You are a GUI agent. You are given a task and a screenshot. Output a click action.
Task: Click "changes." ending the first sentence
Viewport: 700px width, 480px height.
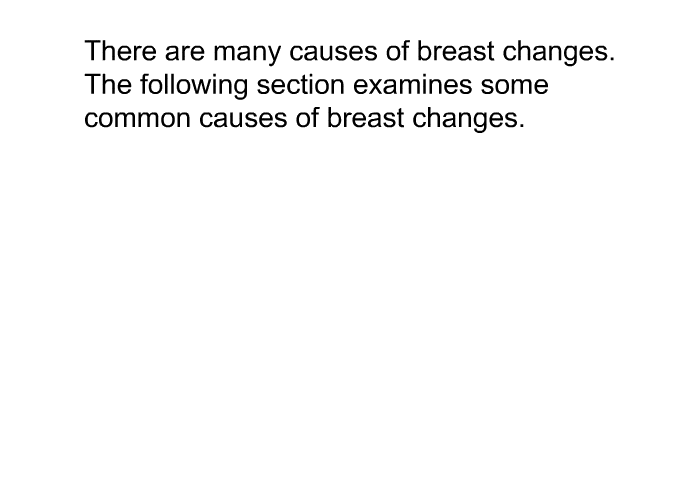(x=559, y=53)
